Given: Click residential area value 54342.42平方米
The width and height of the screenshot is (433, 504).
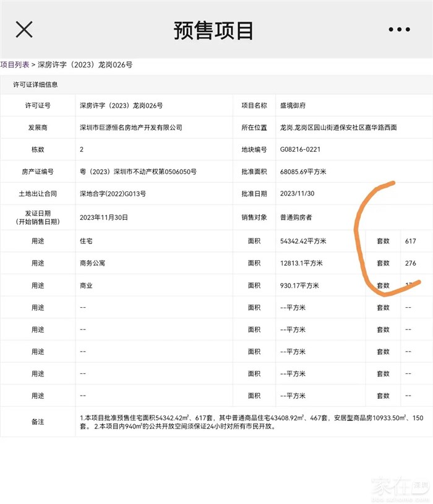Looking at the screenshot, I should (303, 241).
